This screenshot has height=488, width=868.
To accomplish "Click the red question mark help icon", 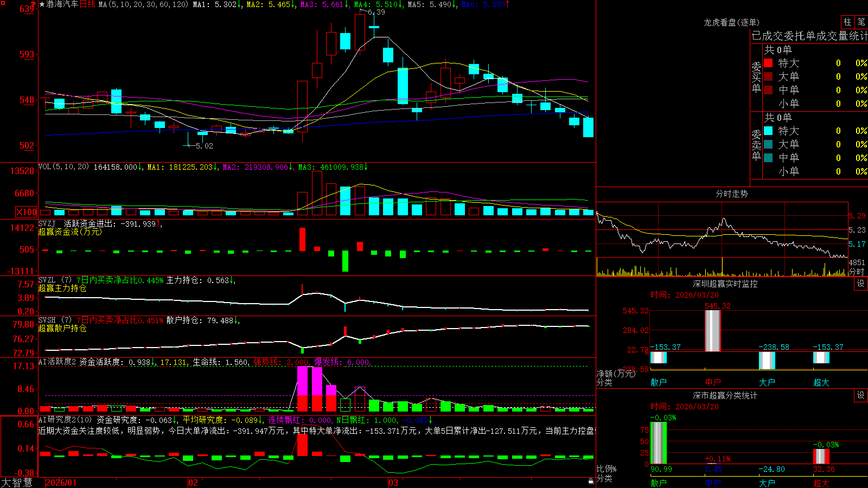I will click(34, 4).
